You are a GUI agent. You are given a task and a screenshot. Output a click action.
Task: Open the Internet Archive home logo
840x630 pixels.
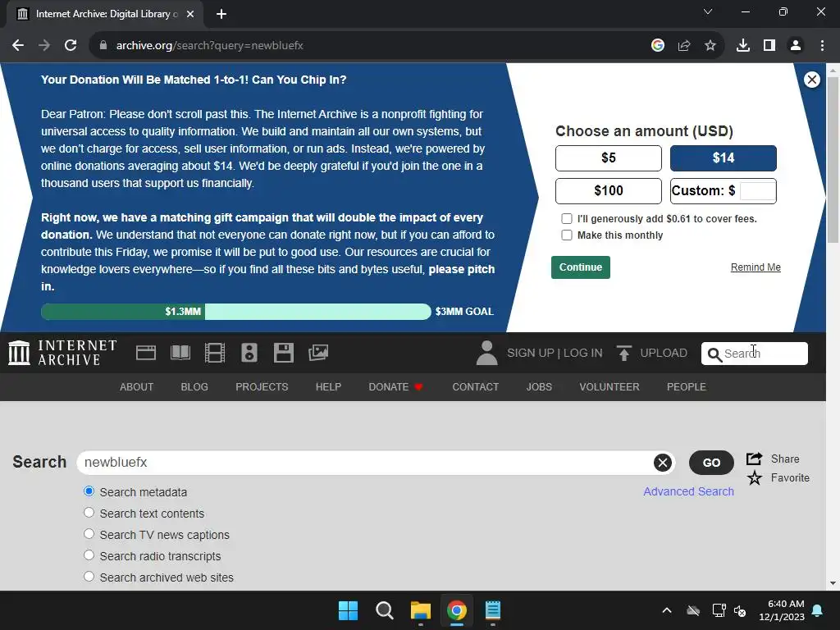(x=62, y=353)
